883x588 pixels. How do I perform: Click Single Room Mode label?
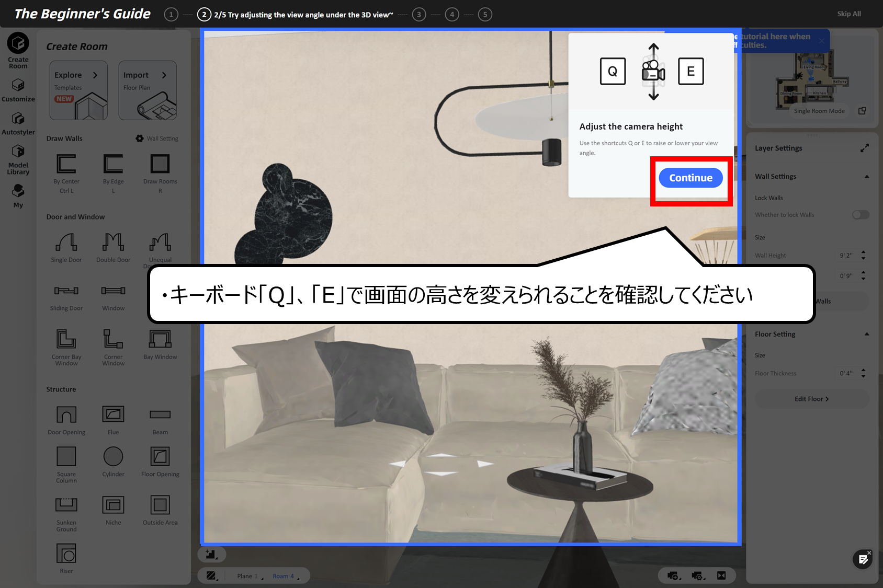click(819, 111)
